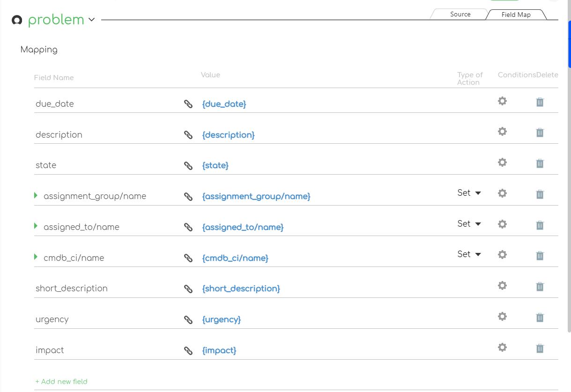Delete the impact mapping with trash icon
The width and height of the screenshot is (571, 392).
540,348
